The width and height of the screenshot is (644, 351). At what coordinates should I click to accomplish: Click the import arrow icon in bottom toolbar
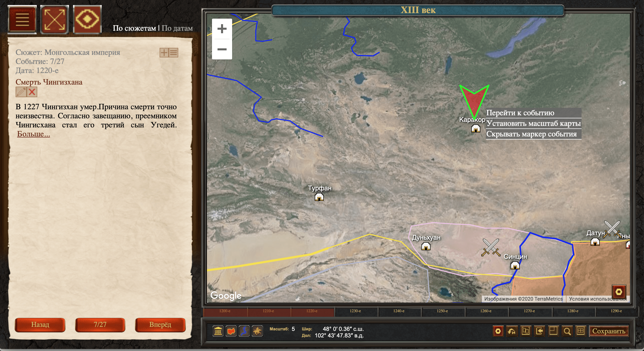(x=540, y=331)
